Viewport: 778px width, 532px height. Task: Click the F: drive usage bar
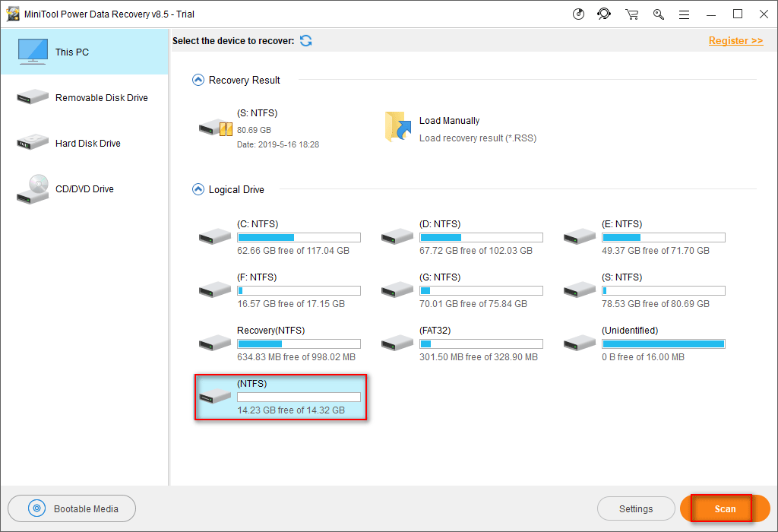[x=299, y=290]
